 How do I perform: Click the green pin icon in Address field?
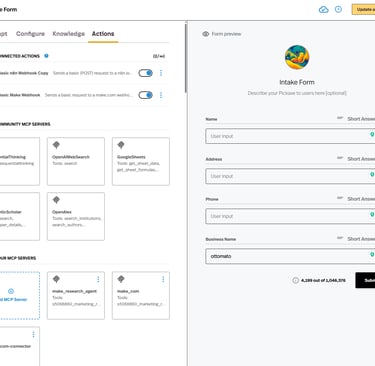pyautogui.click(x=372, y=174)
